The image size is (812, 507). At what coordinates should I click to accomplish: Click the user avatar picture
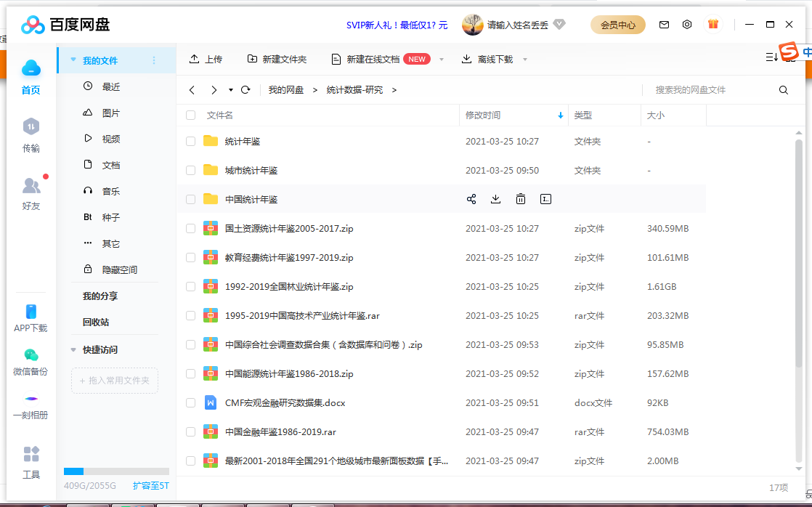click(x=472, y=25)
